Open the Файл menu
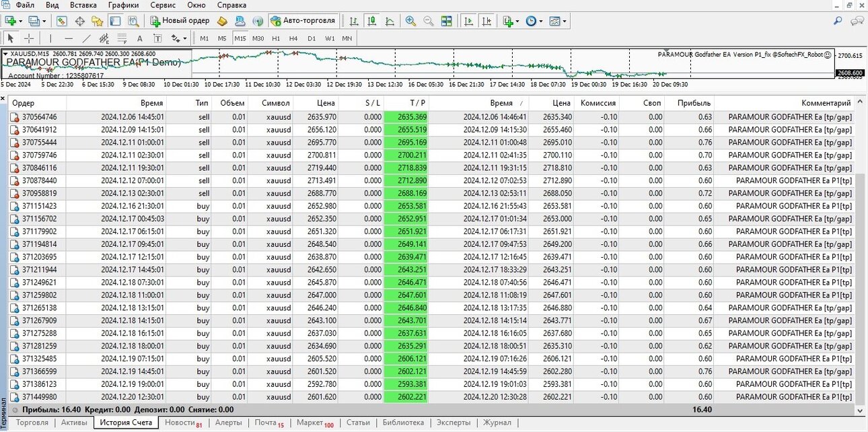Screen dimensions: 868x432 (25, 5)
